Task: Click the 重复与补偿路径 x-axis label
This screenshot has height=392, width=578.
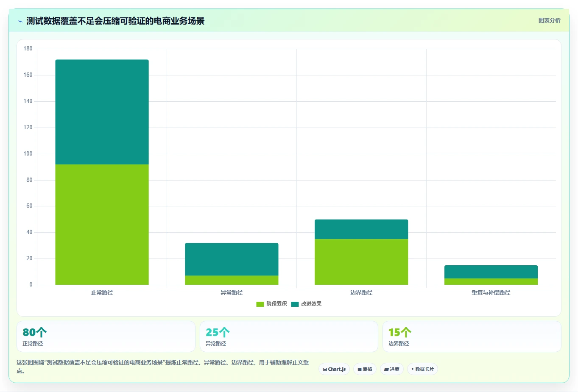Action: 491,292
